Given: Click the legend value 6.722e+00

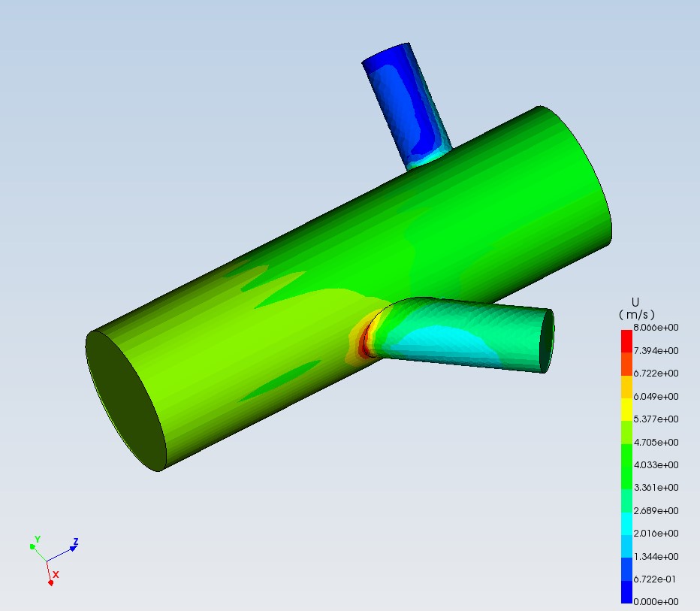Looking at the screenshot, I should pyautogui.click(x=656, y=374).
